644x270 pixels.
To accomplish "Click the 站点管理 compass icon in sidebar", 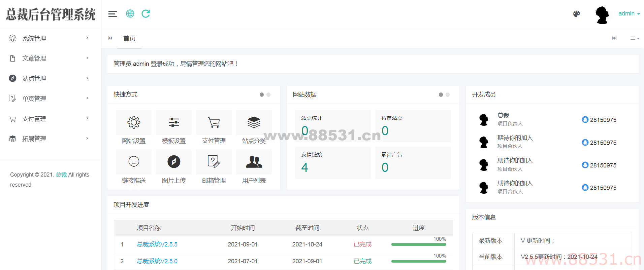I will 12,78.
